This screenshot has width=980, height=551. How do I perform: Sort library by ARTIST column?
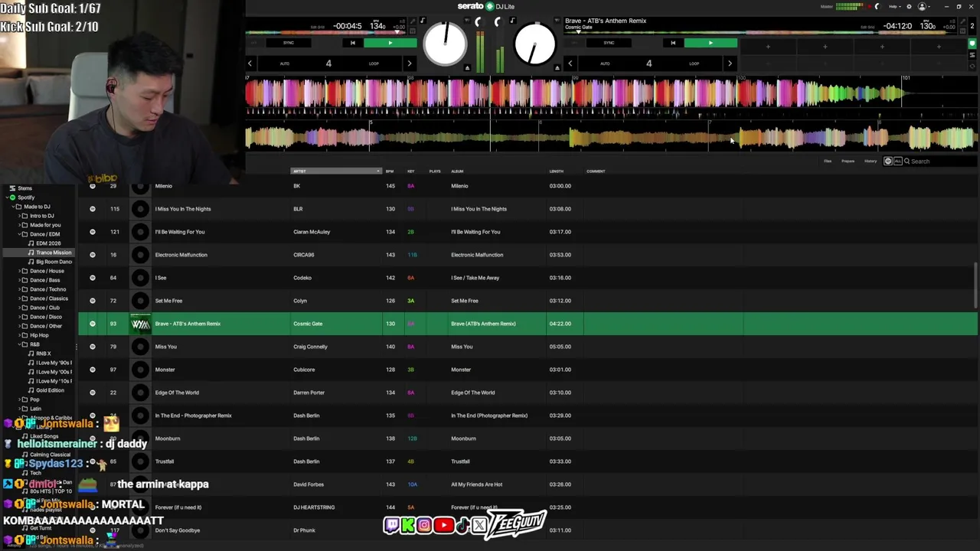click(335, 171)
